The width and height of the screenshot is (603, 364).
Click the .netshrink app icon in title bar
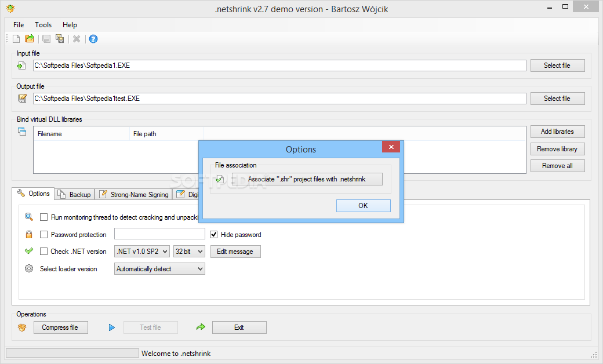(10, 8)
